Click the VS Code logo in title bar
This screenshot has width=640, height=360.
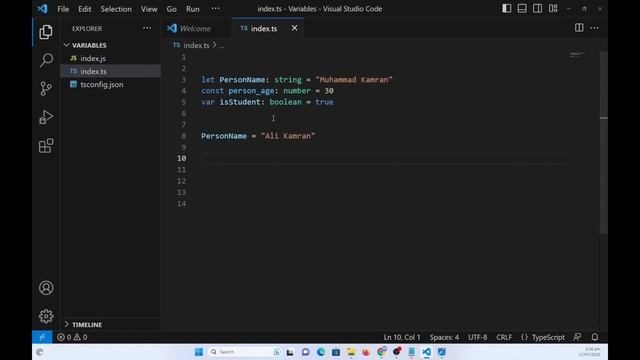[x=42, y=9]
